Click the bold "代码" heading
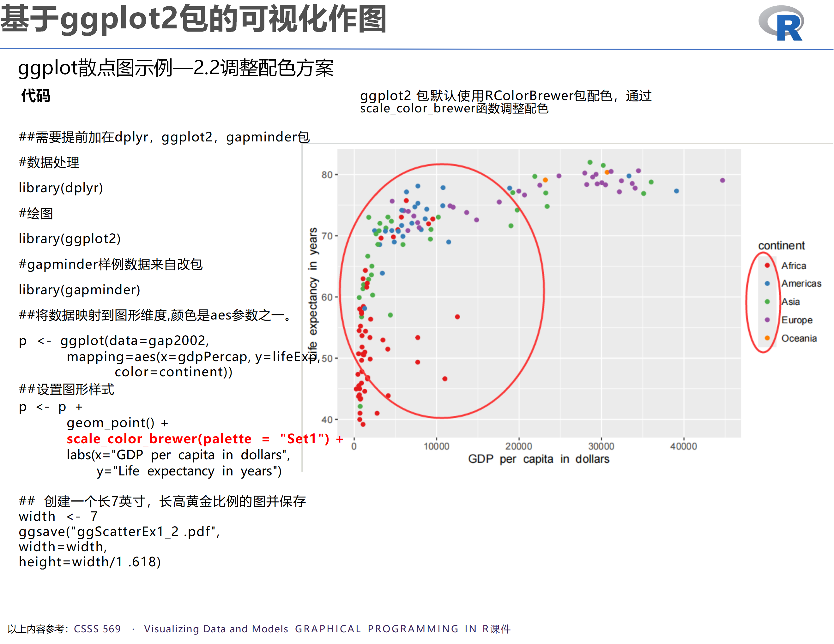The width and height of the screenshot is (834, 644). (35, 95)
